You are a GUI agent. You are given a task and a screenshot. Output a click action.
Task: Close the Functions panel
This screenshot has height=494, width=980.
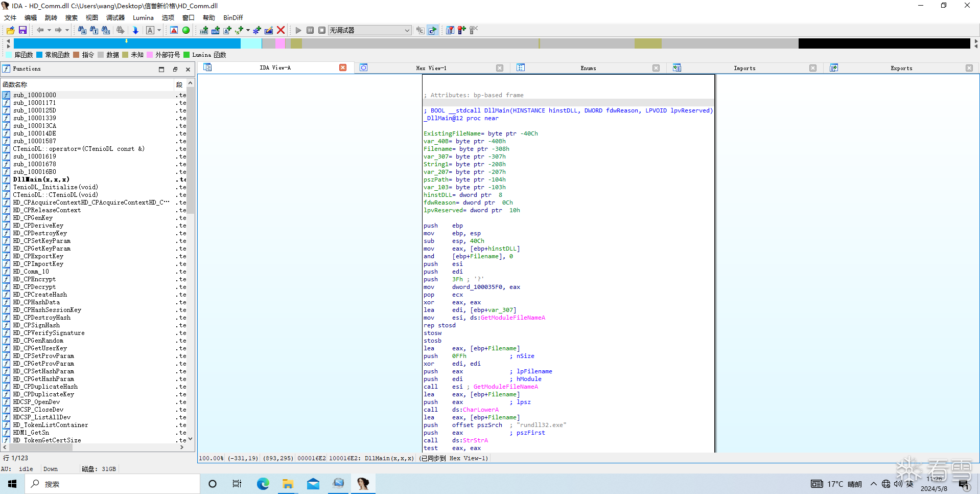pyautogui.click(x=188, y=69)
